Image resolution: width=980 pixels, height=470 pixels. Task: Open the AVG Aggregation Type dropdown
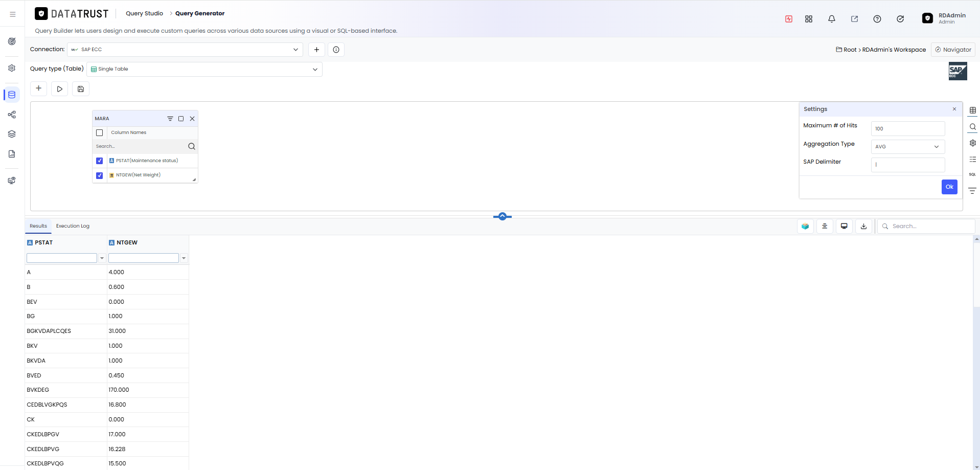pyautogui.click(x=908, y=147)
